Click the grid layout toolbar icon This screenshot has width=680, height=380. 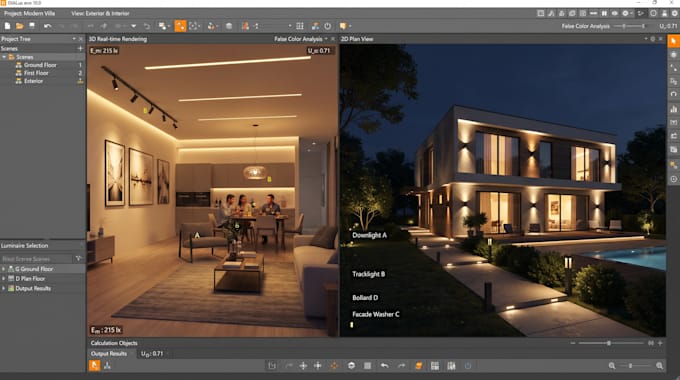click(300, 26)
